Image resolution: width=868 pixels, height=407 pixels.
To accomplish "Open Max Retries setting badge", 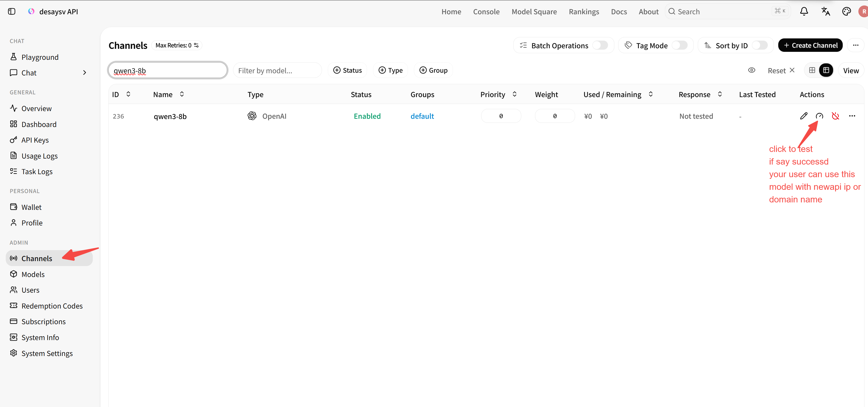I will click(x=177, y=45).
